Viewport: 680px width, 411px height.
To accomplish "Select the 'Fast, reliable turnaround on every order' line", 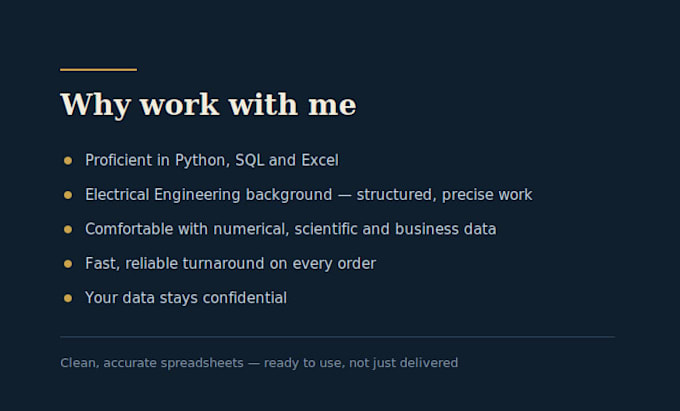I will [230, 264].
